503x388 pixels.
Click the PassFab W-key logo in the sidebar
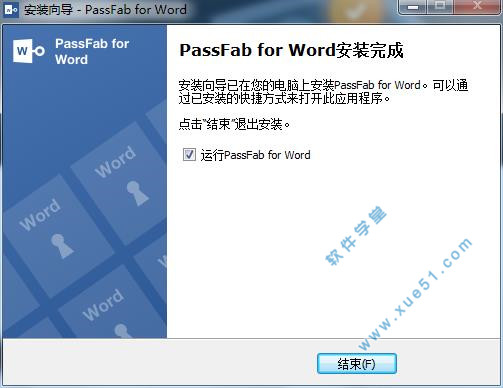click(29, 51)
